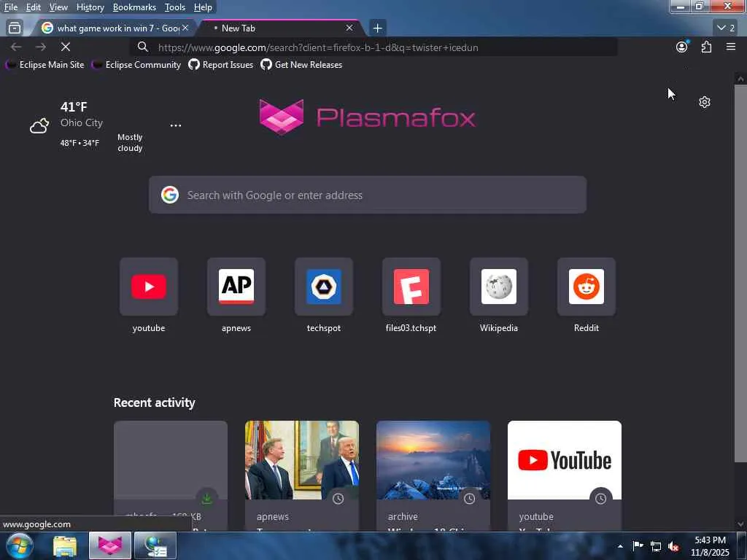Open the Windows Start button
The width and height of the screenshot is (747, 560).
20,545
